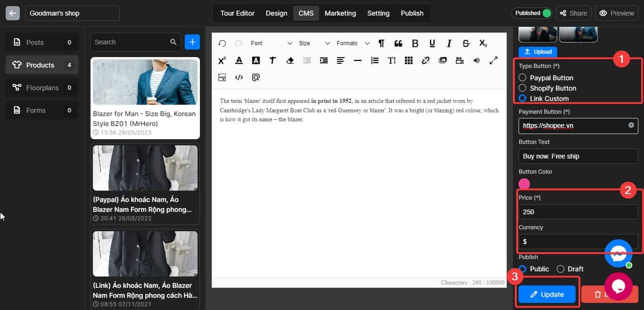
Task: Insert an audio clip in the editor
Action: [x=477, y=60]
